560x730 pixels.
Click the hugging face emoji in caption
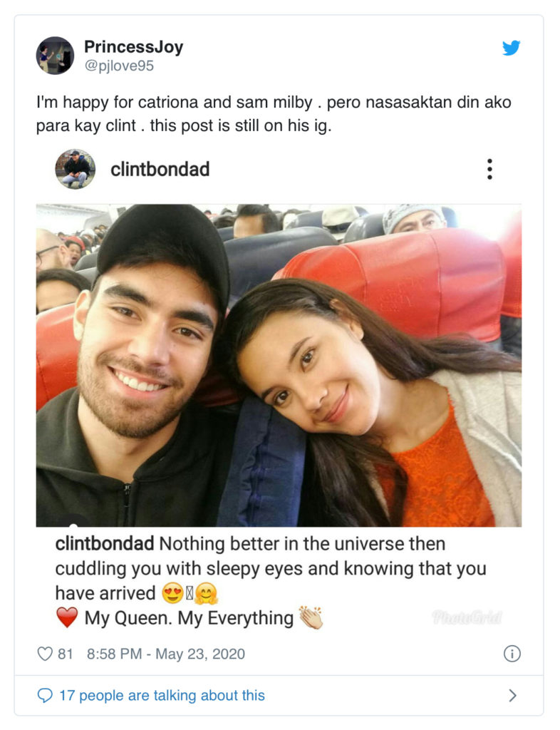206,594
